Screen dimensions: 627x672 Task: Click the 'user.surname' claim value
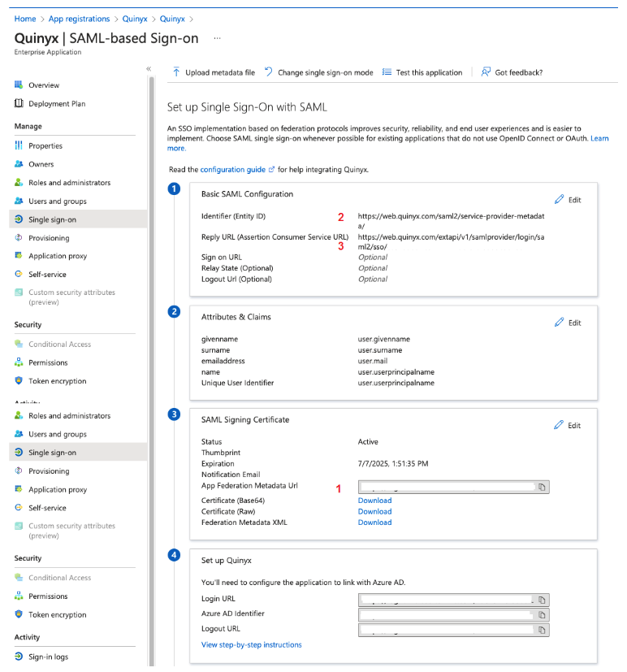tap(380, 350)
